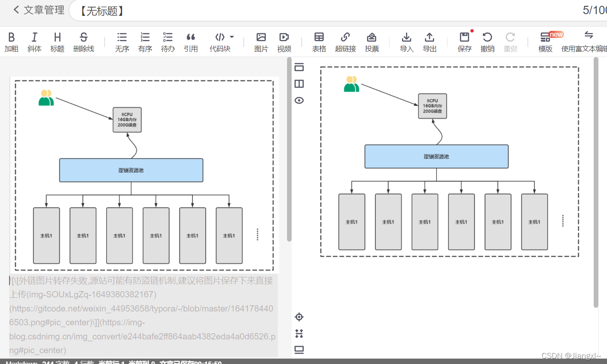Insert a table with 表格
The width and height of the screenshot is (607, 364).
(319, 42)
